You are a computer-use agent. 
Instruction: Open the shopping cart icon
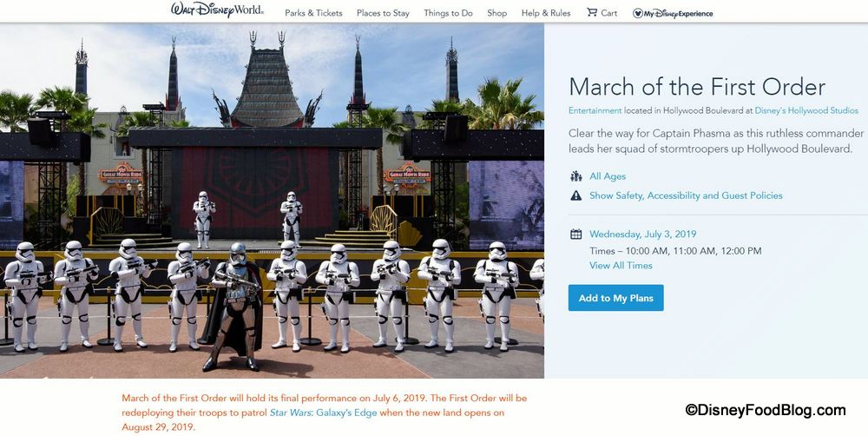[x=592, y=12]
